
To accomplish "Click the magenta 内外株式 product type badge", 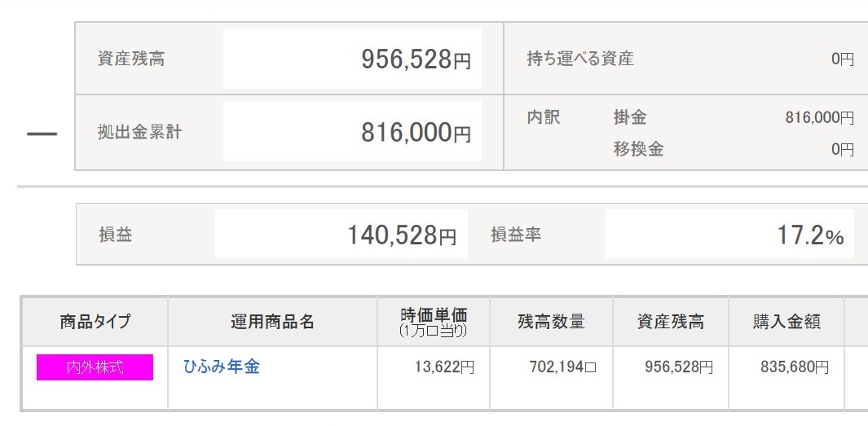I will pos(95,367).
